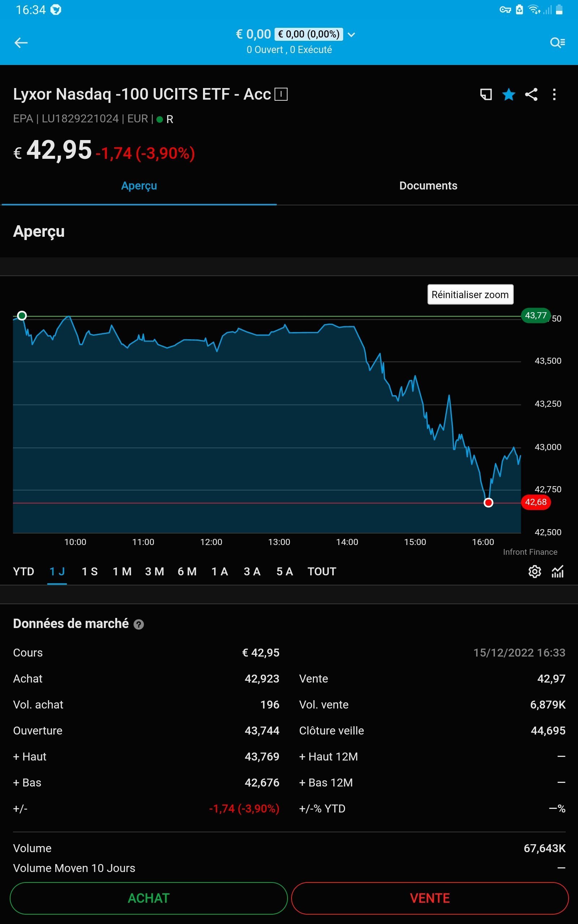Image resolution: width=578 pixels, height=924 pixels.
Task: Tap the € 0,00 (0,00%) badge
Action: click(x=309, y=34)
